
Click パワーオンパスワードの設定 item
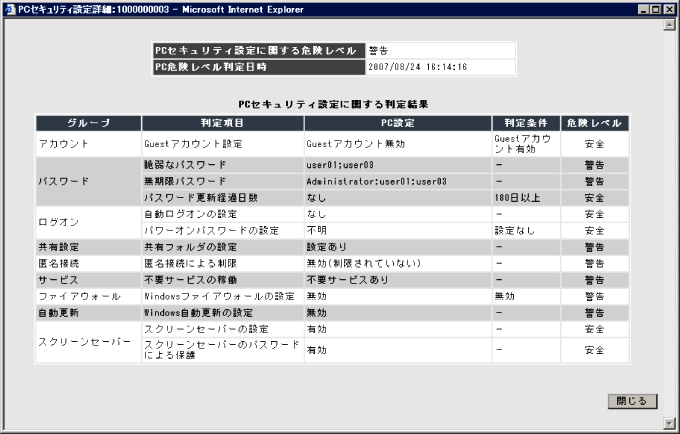tap(211, 231)
